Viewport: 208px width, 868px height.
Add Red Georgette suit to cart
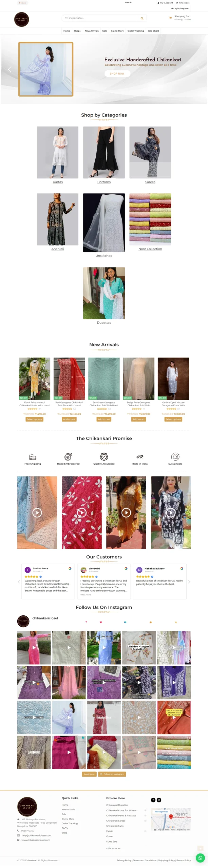[69, 419]
